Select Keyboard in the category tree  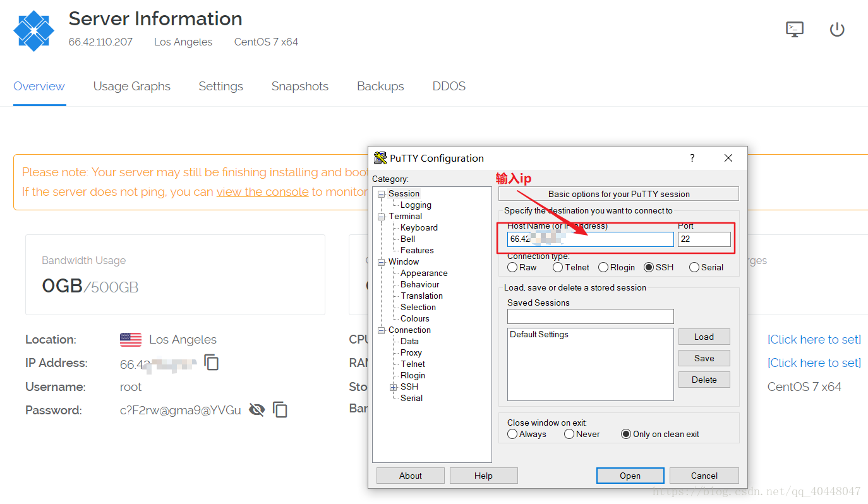[419, 228]
